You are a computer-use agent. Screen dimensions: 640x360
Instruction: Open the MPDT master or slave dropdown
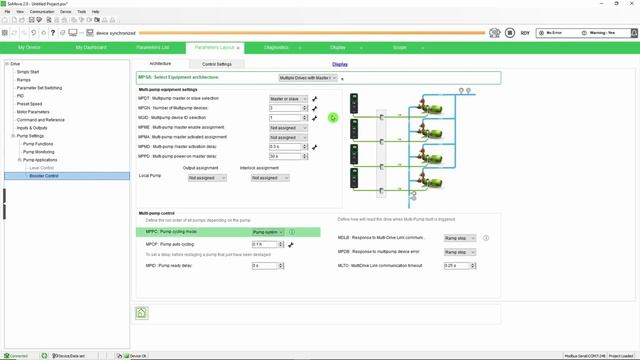pyautogui.click(x=288, y=99)
